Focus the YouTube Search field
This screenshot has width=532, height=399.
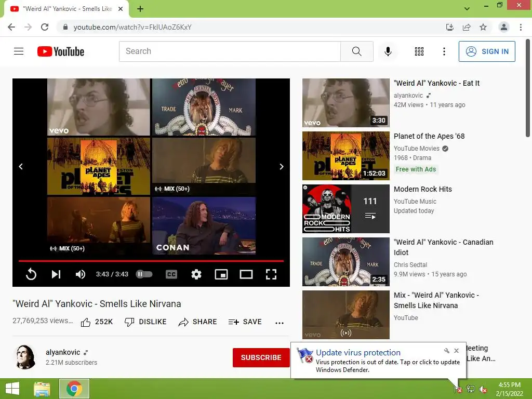coord(230,51)
